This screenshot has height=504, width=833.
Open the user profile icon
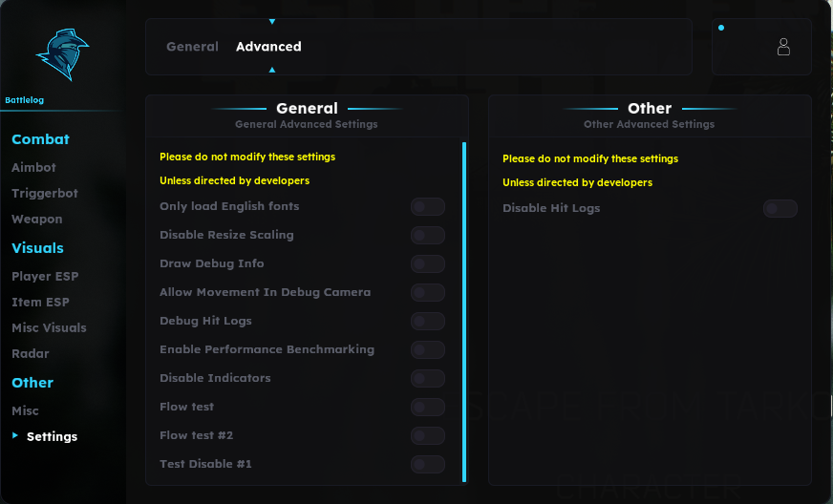783,47
